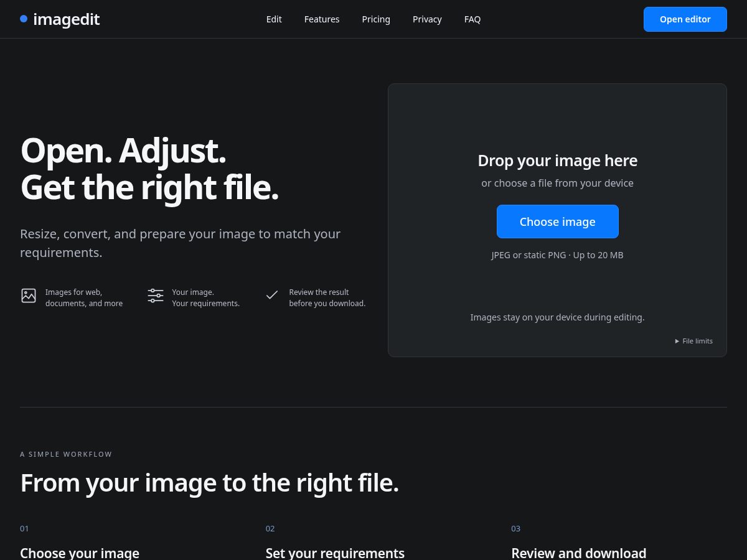Click 'From your image to the right file.'
The height and width of the screenshot is (560, 747).
pos(209,483)
